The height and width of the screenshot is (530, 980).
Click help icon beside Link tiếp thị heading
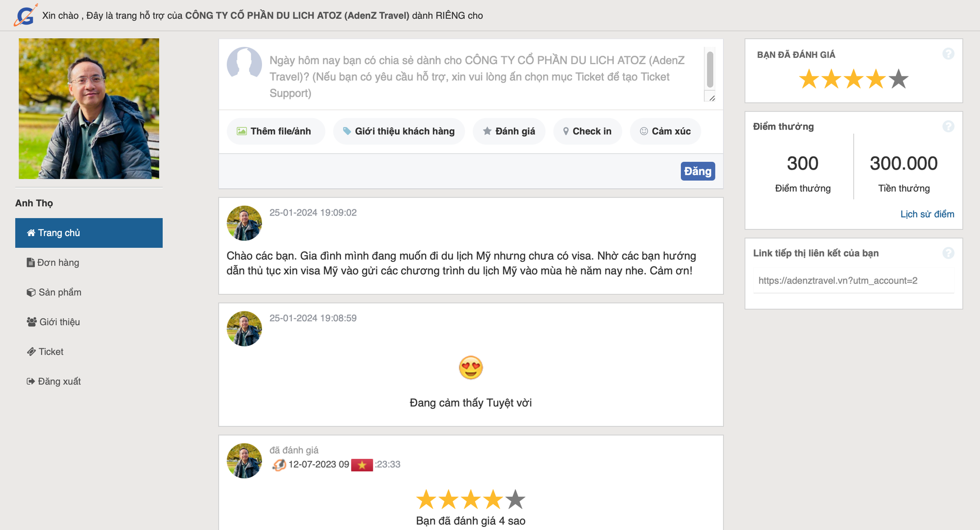pyautogui.click(x=948, y=253)
